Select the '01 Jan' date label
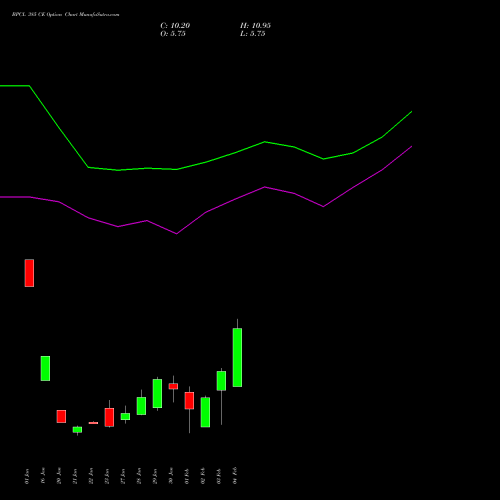The image size is (500, 500). [x=27, y=476]
